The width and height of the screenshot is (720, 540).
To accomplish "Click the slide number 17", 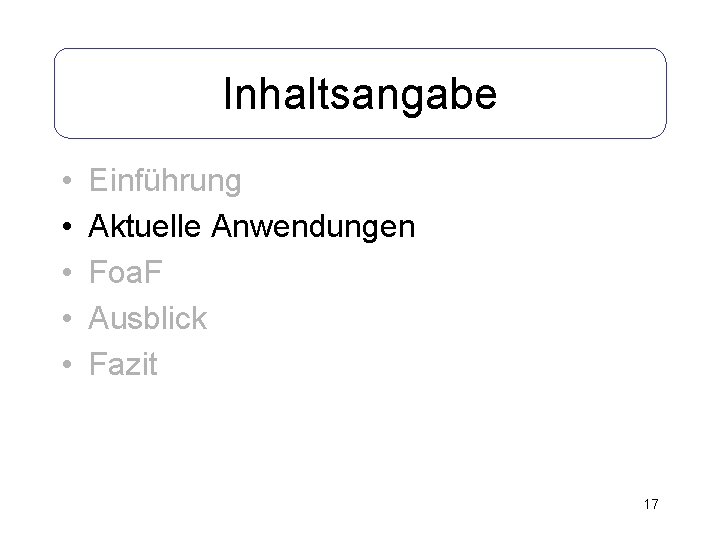I will (650, 504).
